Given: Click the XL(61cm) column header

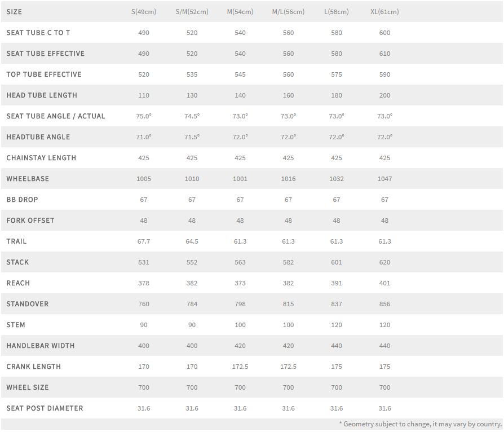Looking at the screenshot, I should point(384,12).
